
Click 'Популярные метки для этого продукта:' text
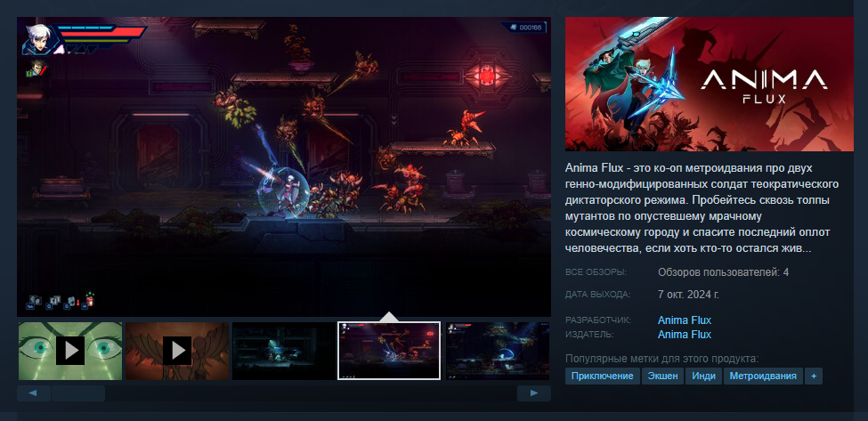[x=661, y=359]
